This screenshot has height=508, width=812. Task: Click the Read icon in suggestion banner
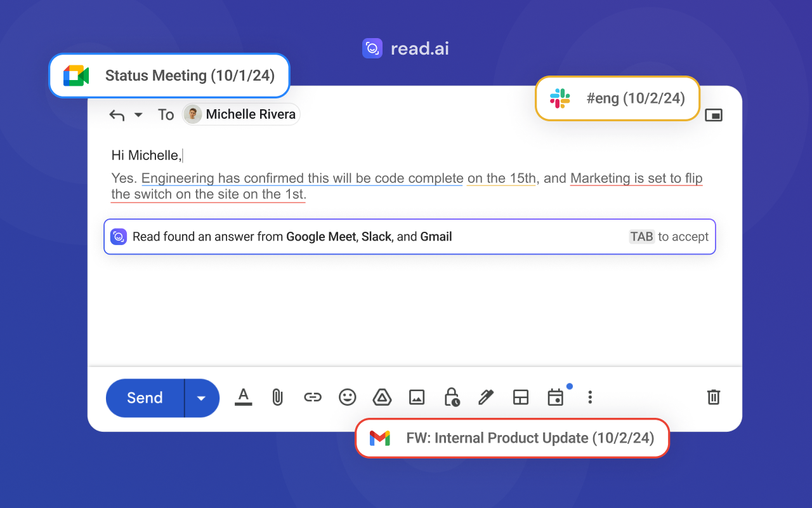(119, 237)
